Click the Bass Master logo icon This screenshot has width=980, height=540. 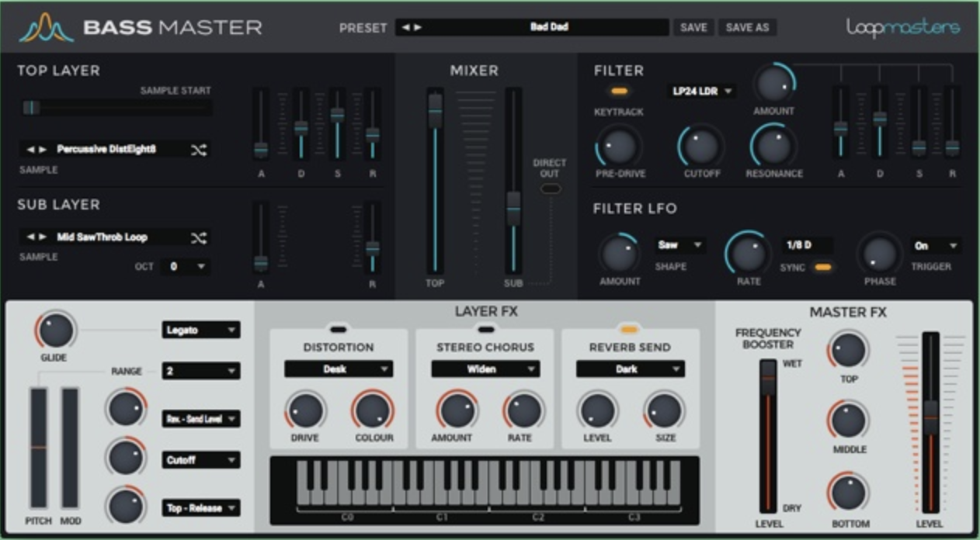47,28
